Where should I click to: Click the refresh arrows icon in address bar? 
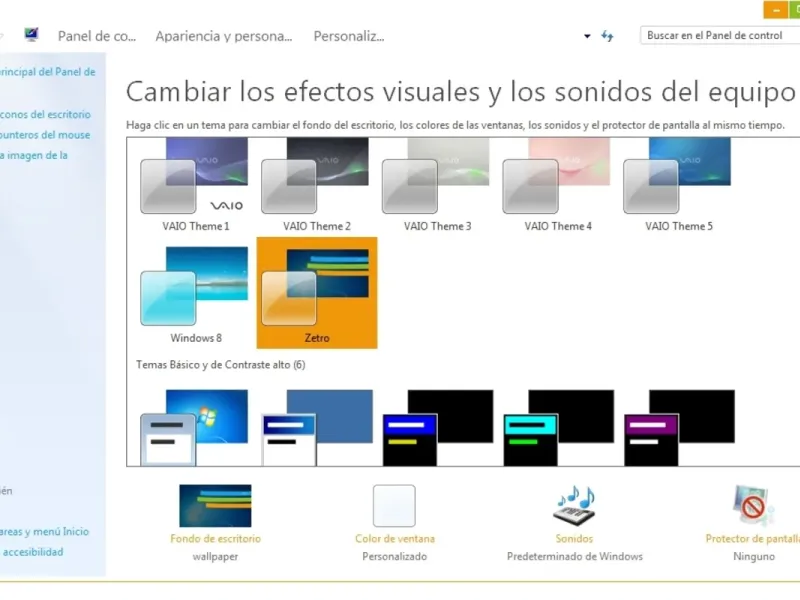coord(607,36)
